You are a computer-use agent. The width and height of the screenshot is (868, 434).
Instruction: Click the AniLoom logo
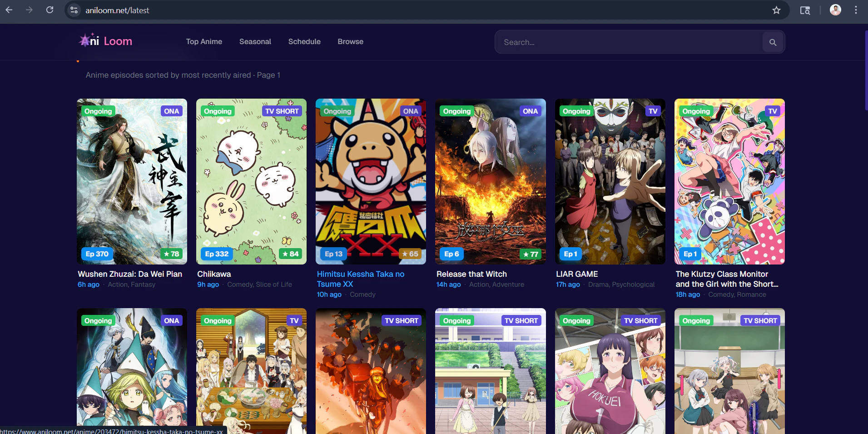[106, 41]
